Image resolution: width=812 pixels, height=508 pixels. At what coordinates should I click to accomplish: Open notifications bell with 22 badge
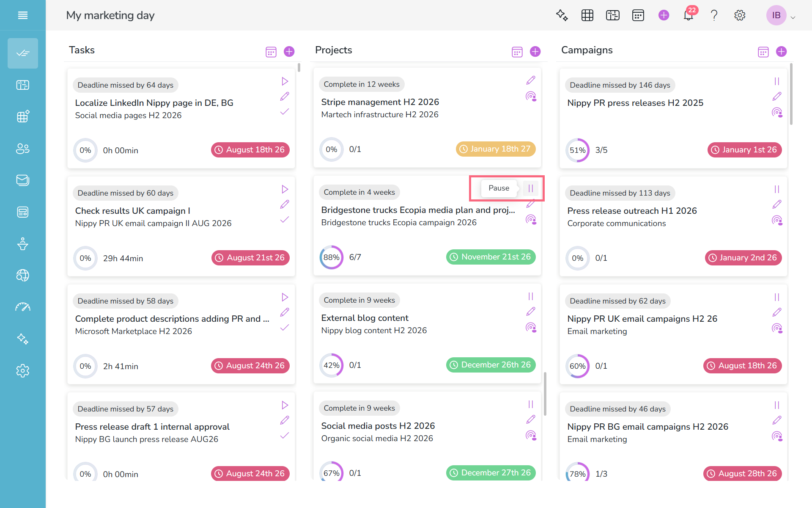click(x=689, y=15)
